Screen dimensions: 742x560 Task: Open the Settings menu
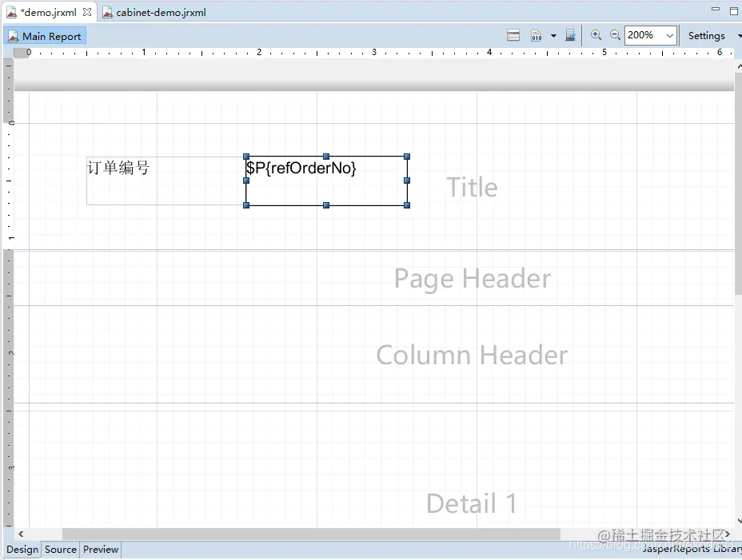coord(706,35)
